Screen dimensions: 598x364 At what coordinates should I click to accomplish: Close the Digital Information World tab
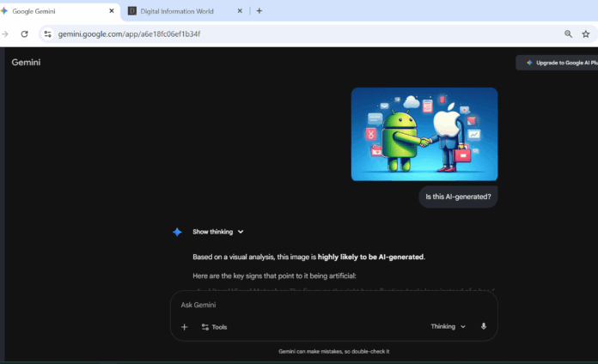pos(240,11)
